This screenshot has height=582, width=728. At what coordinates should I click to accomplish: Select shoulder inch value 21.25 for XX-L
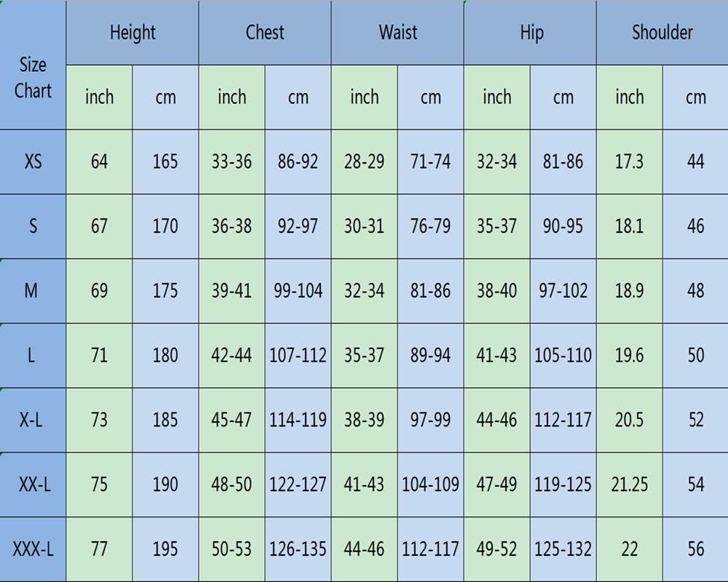pyautogui.click(x=629, y=485)
